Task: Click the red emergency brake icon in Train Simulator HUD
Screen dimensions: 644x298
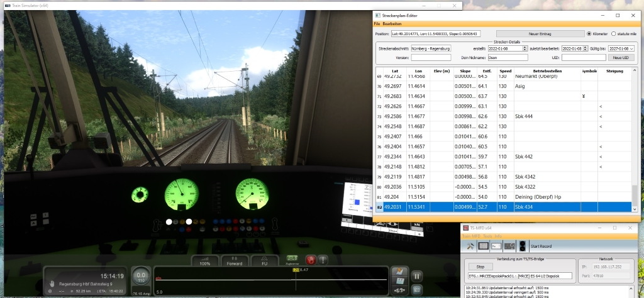Action: coord(311,260)
